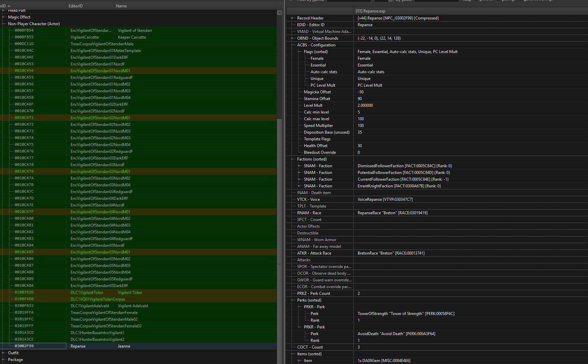Viewport: 588px width, 364px height.
Task: Expand the Record Header node
Action: [x=292, y=18]
